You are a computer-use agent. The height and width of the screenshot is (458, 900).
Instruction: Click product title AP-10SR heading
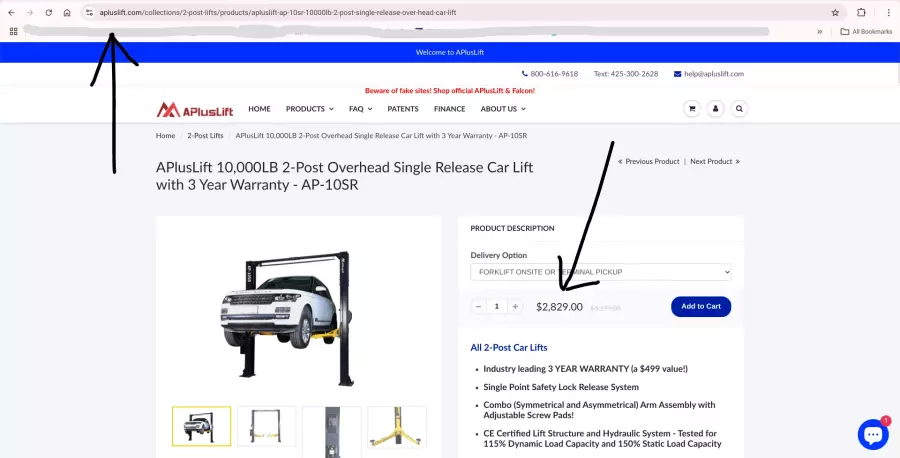click(344, 176)
